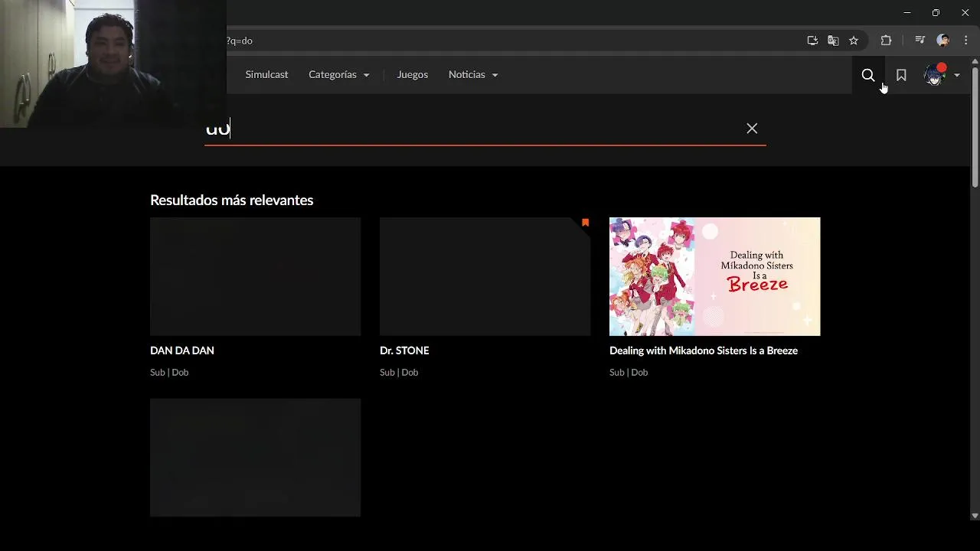Click the install app icon in address bar
The image size is (980, 551).
point(812,41)
